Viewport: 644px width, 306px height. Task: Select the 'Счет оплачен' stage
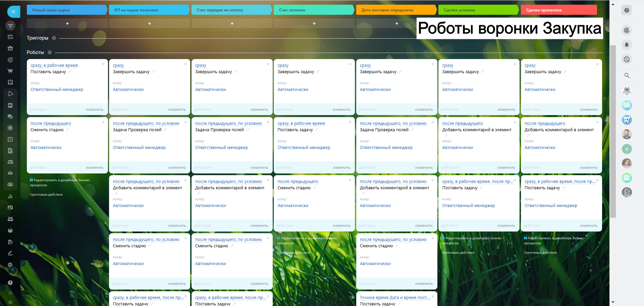pos(314,10)
